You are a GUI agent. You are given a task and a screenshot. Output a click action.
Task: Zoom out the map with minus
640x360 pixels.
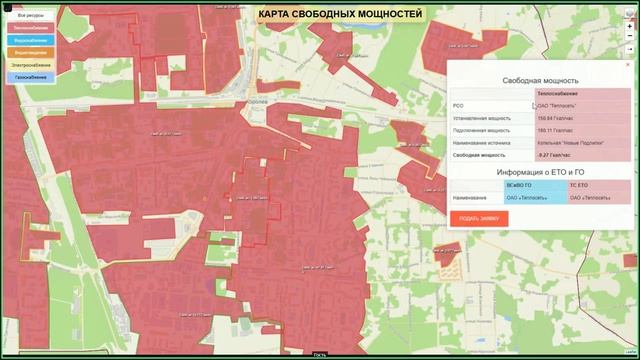click(629, 36)
